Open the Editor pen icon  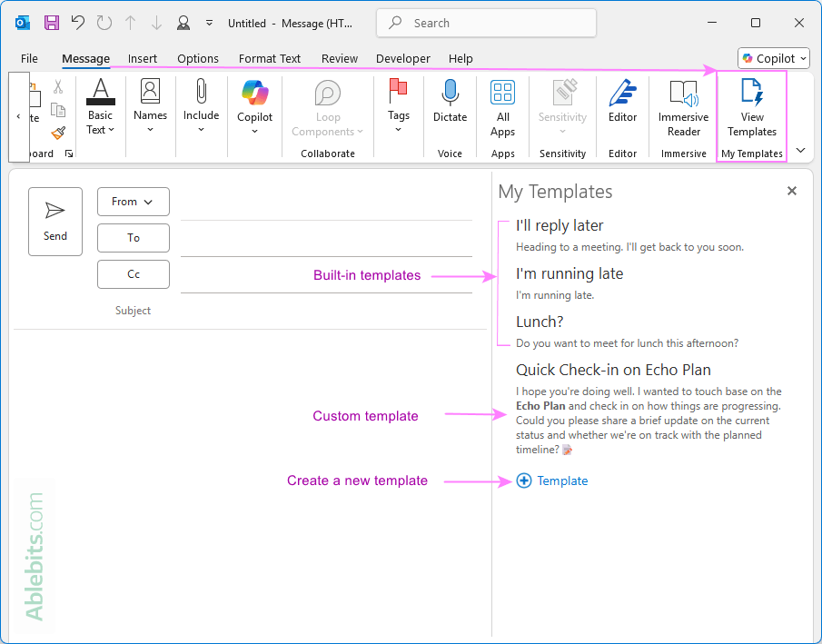[622, 101]
